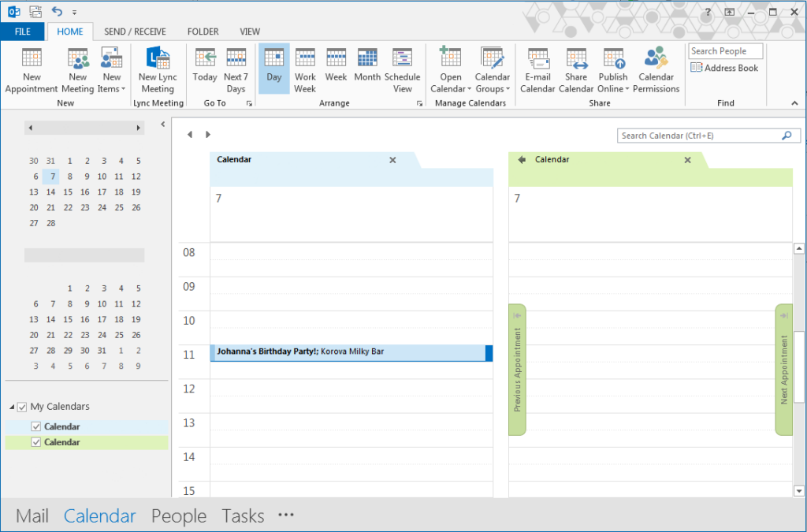807x532 pixels.
Task: Expand the Calendar Groups dropdown
Action: pos(492,69)
